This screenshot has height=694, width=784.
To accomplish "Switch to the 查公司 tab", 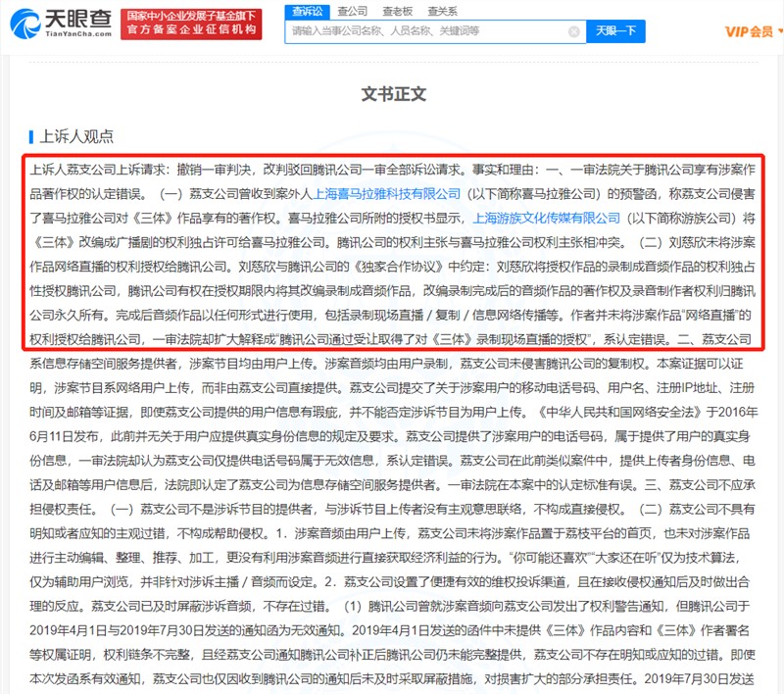I will tap(352, 11).
